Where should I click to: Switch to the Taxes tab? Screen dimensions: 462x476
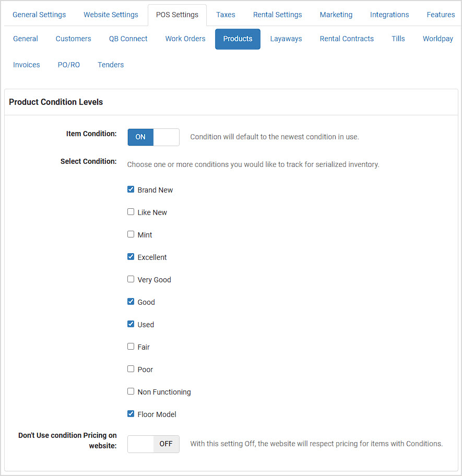(x=226, y=15)
